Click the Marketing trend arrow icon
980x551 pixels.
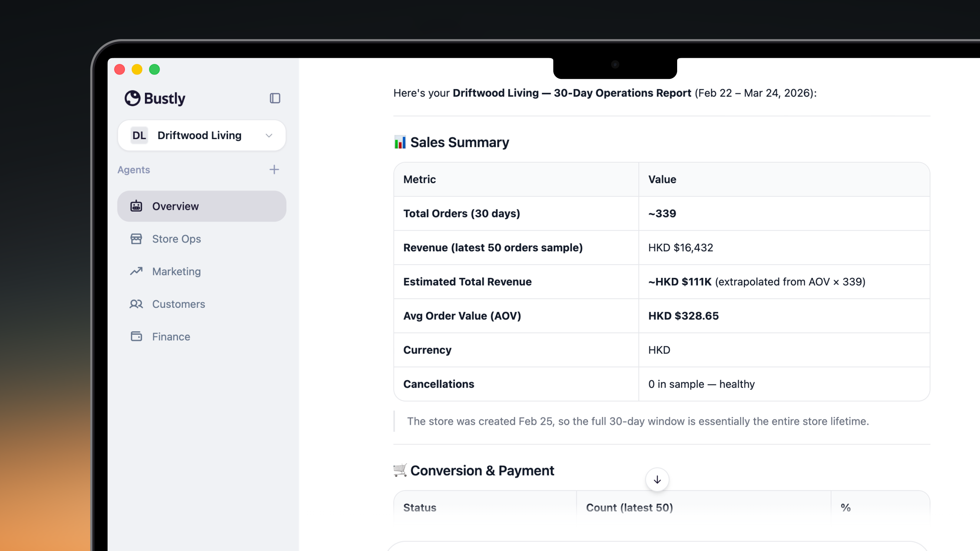[136, 271]
